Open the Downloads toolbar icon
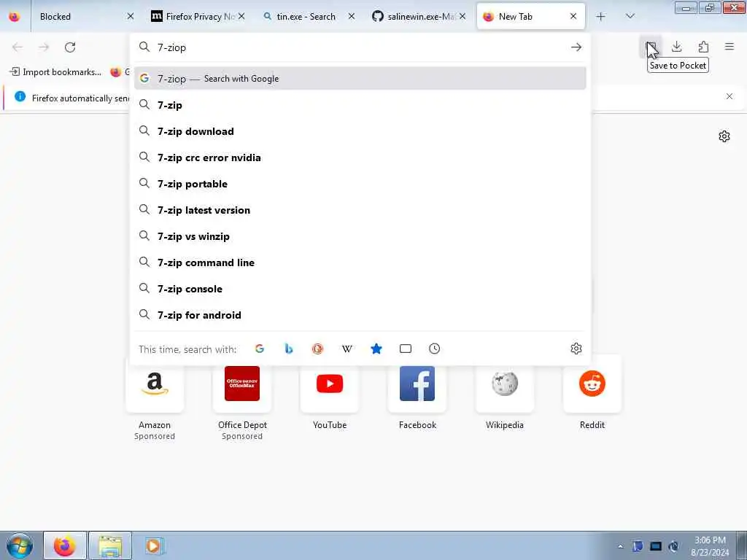The height and width of the screenshot is (560, 747). [x=676, y=47]
